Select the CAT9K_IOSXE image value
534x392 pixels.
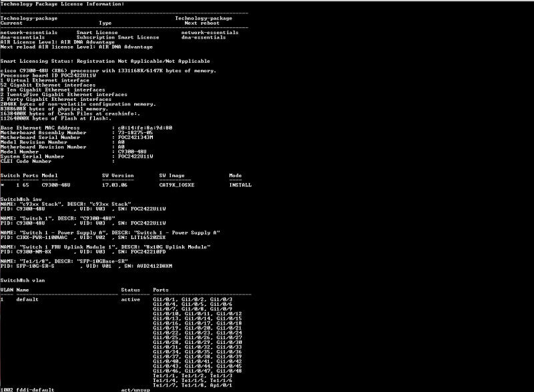pyautogui.click(x=177, y=185)
